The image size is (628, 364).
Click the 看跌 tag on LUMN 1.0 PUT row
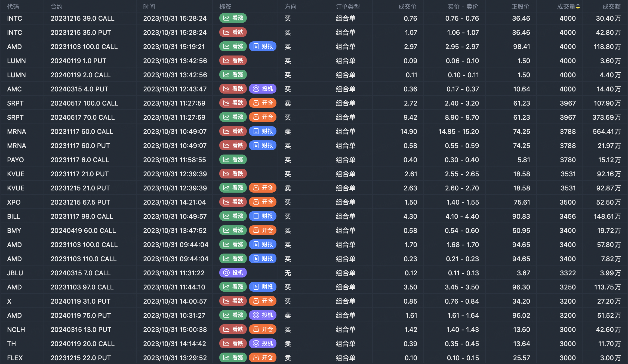tap(233, 61)
